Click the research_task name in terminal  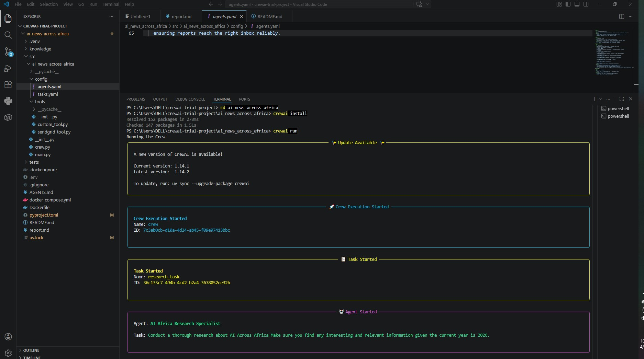(x=164, y=277)
